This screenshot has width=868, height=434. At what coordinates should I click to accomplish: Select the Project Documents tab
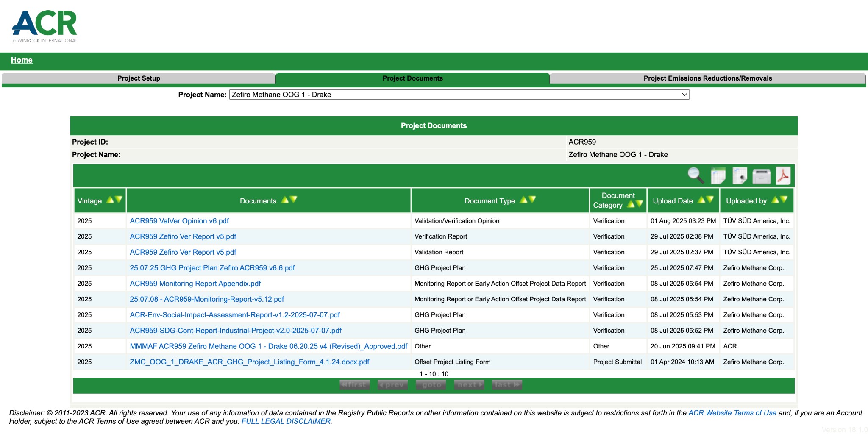[412, 78]
